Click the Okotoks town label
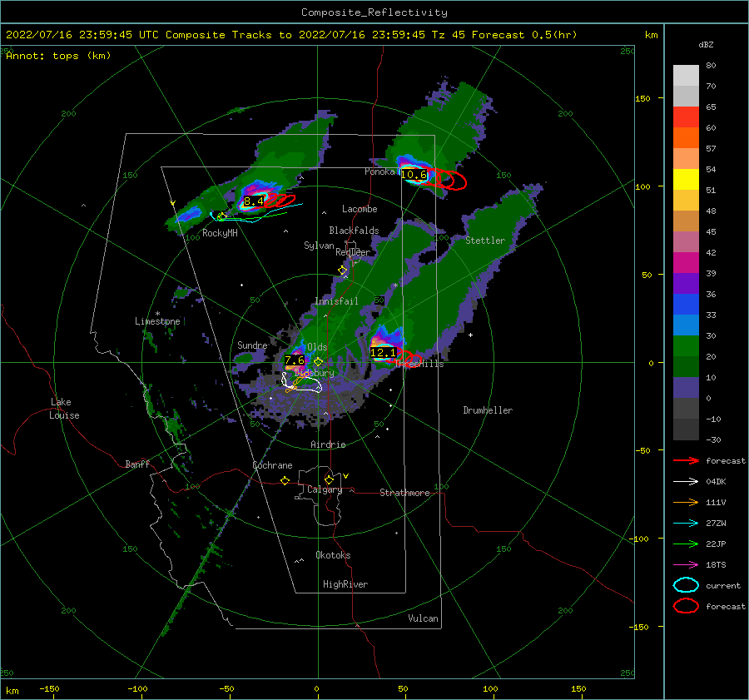The height and width of the screenshot is (700, 749). point(333,555)
